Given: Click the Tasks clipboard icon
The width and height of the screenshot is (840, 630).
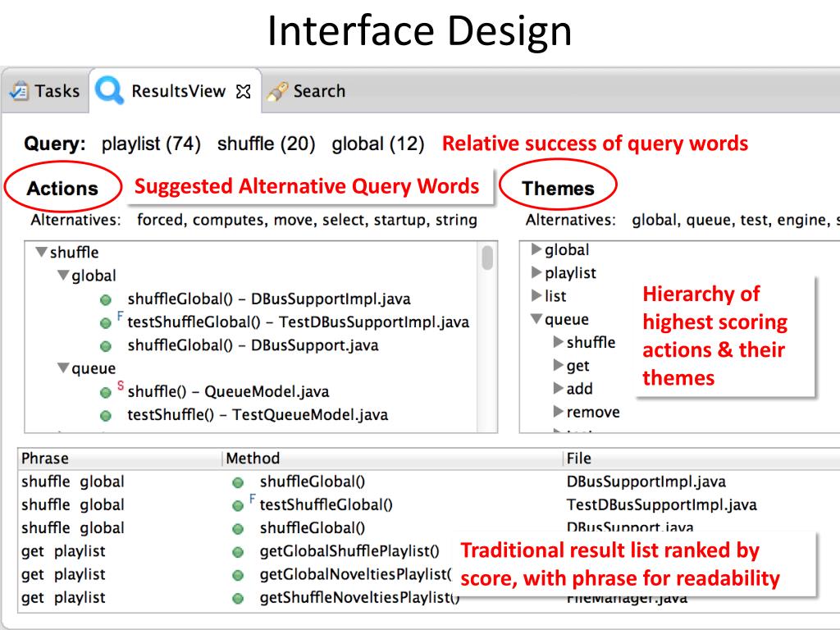Looking at the screenshot, I should [19, 91].
